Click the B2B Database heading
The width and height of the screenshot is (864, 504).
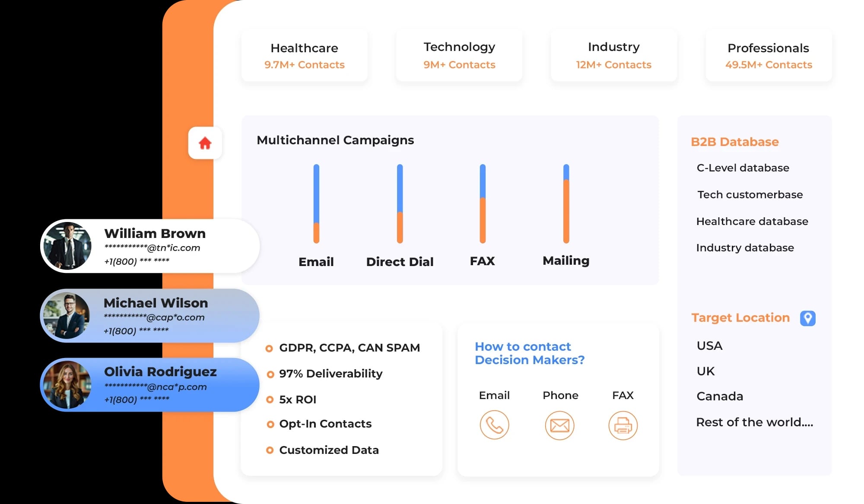coord(734,142)
